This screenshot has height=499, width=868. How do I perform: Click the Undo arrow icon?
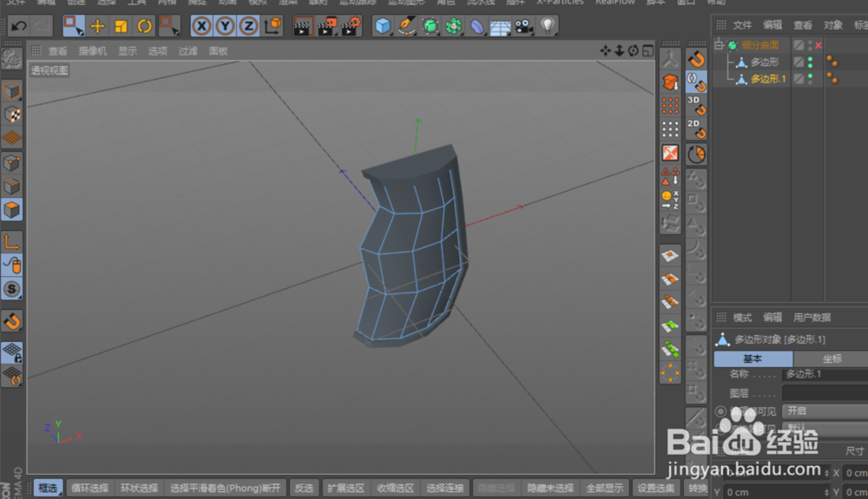click(x=19, y=26)
